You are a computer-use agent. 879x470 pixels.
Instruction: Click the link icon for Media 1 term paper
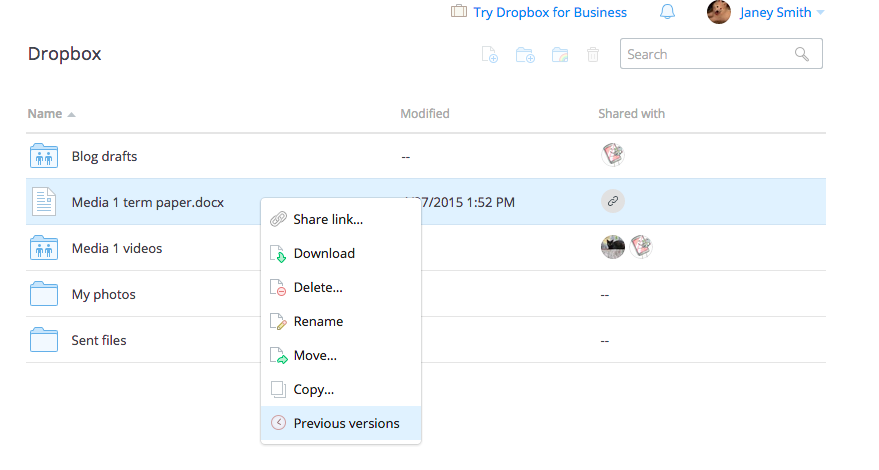pos(613,202)
